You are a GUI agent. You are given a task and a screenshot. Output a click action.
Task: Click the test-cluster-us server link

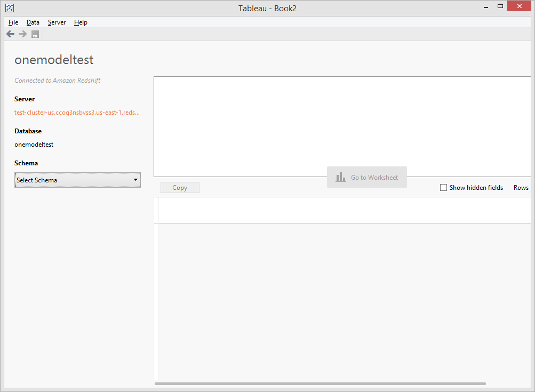(77, 112)
